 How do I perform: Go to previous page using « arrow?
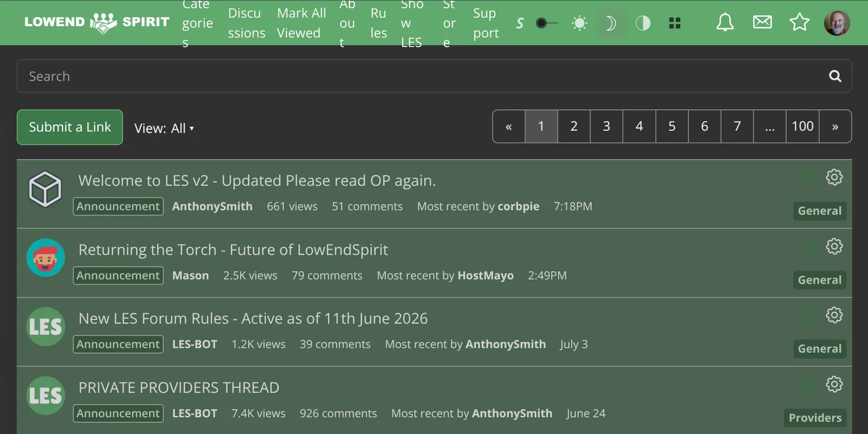tap(509, 126)
